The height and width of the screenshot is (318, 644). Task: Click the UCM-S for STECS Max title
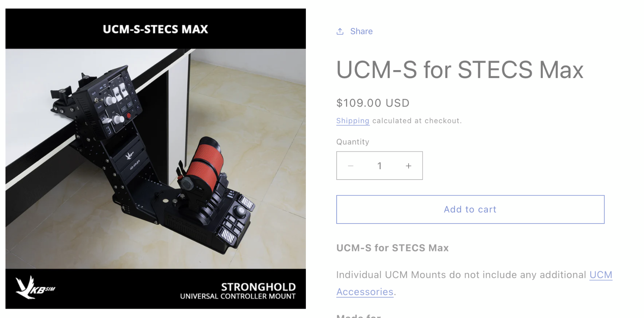(460, 70)
